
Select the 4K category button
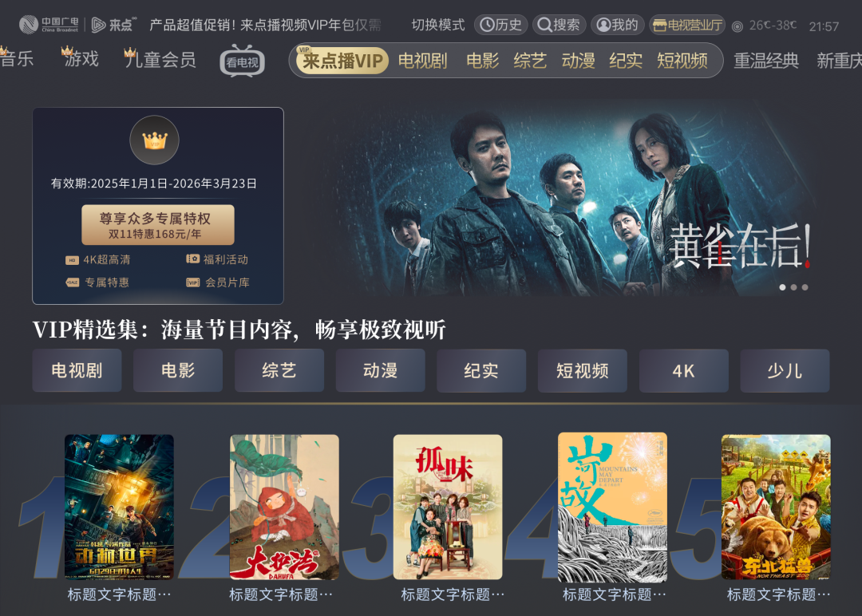(x=683, y=370)
